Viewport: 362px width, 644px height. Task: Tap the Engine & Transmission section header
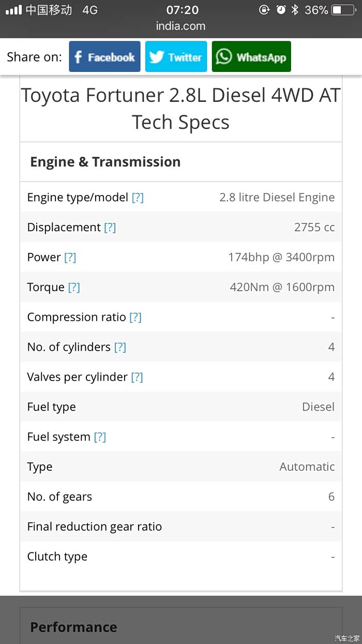point(105,162)
